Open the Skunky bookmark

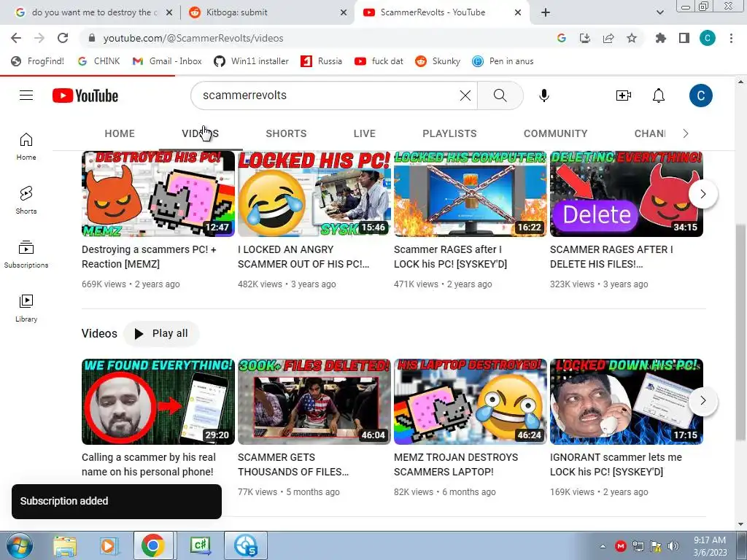(438, 61)
